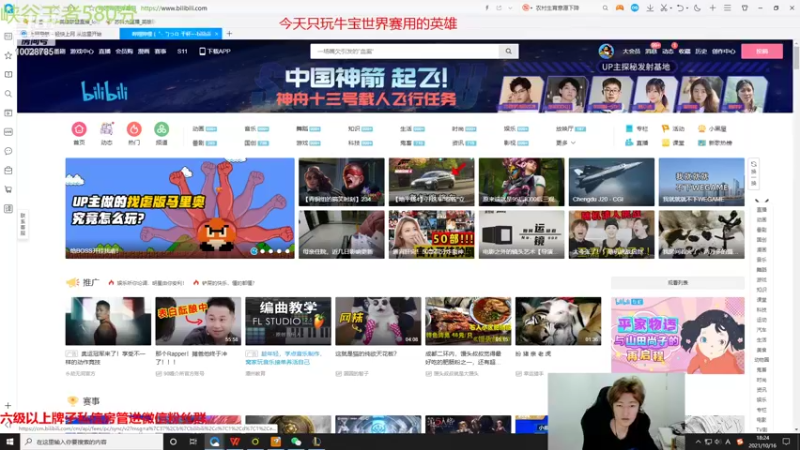
Task: Open 创作中心 link in header
Action: [723, 52]
